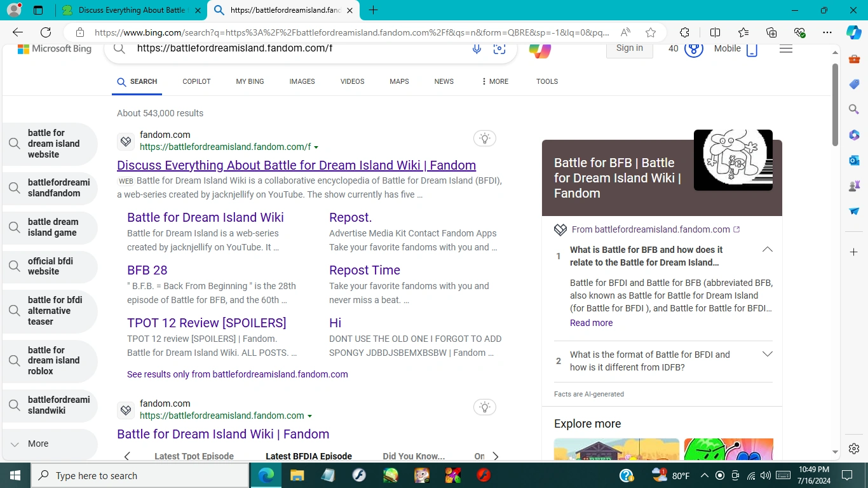This screenshot has height=488, width=868.
Task: Expand More related searches in sidebar
Action: [38, 444]
